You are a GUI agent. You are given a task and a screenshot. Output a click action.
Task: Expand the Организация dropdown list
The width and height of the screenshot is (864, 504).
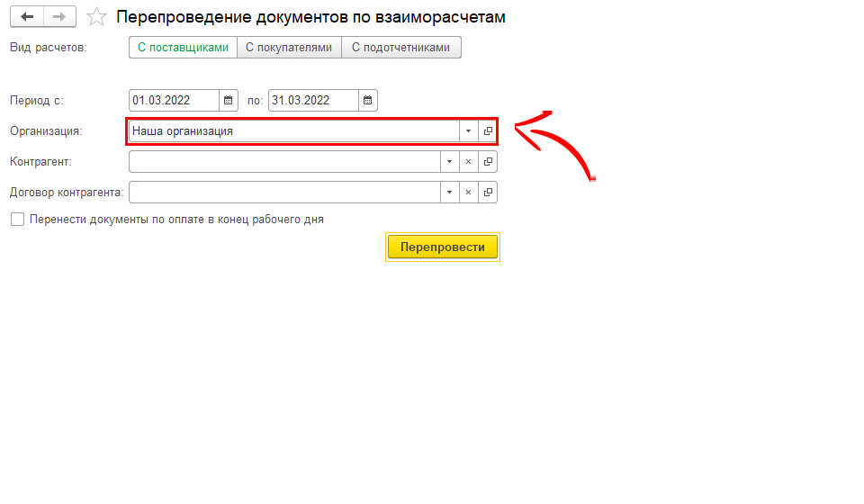click(x=468, y=131)
